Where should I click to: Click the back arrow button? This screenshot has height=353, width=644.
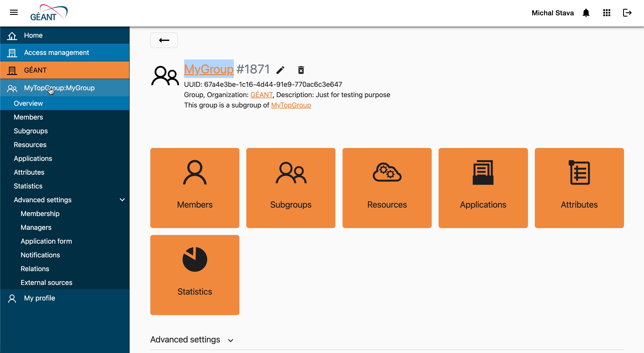[164, 40]
